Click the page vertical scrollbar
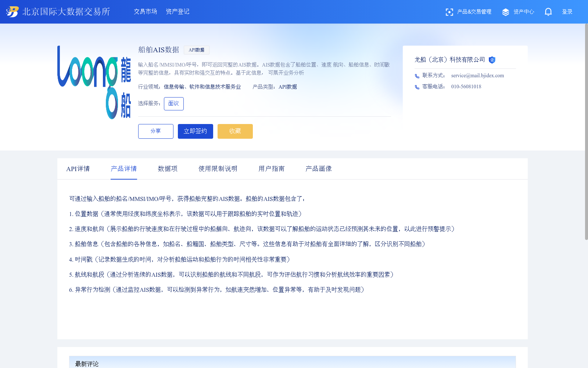The image size is (588, 368). [586, 132]
